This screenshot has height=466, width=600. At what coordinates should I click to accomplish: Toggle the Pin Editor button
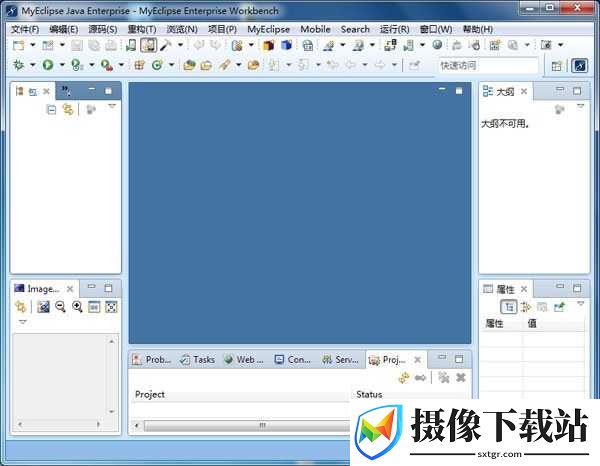coord(414,65)
